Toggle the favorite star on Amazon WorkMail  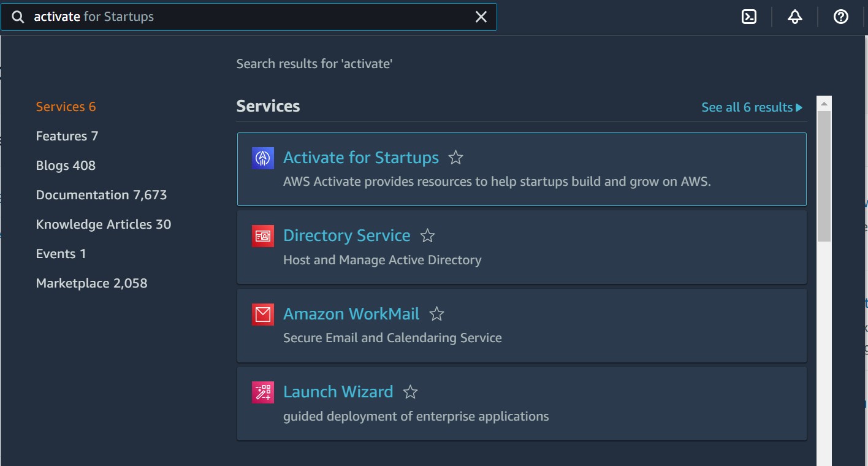click(x=436, y=314)
